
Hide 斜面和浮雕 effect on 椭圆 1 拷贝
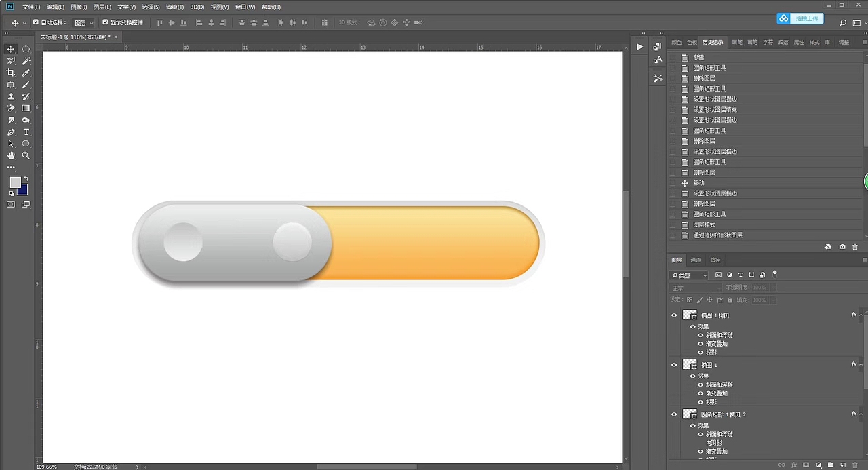pyautogui.click(x=701, y=335)
